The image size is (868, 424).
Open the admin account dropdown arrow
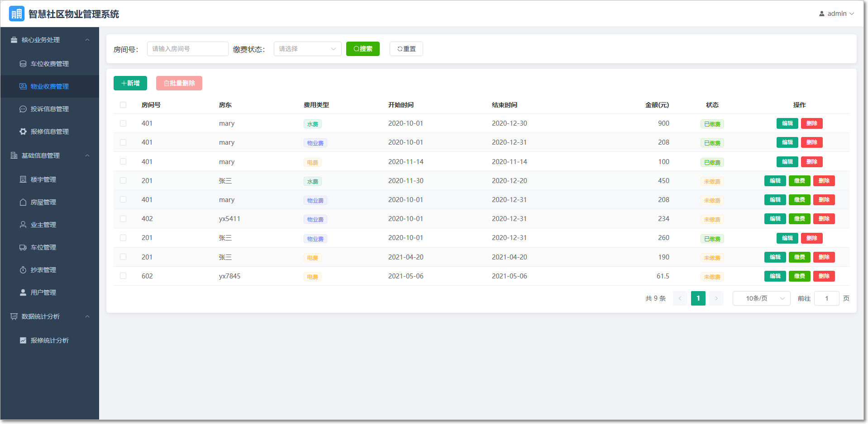[x=852, y=14]
